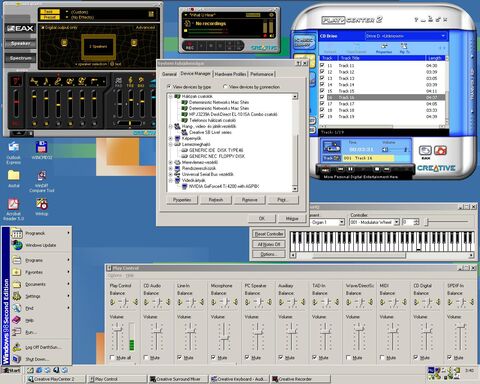This screenshot has height=384, width=480.
Task: Uncheck Track 11 checkbox in PlayCenter
Action: [322, 66]
